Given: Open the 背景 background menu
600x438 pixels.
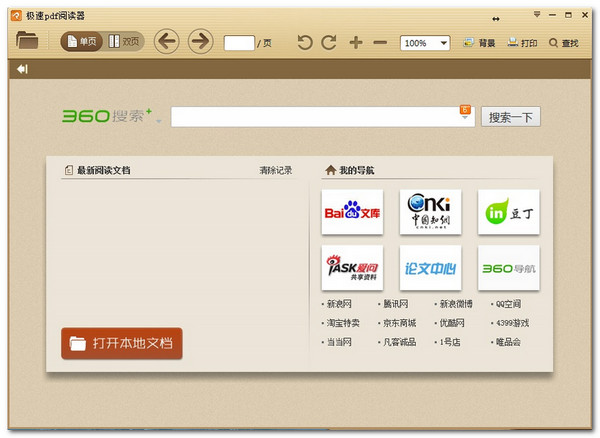Looking at the screenshot, I should pyautogui.click(x=479, y=43).
